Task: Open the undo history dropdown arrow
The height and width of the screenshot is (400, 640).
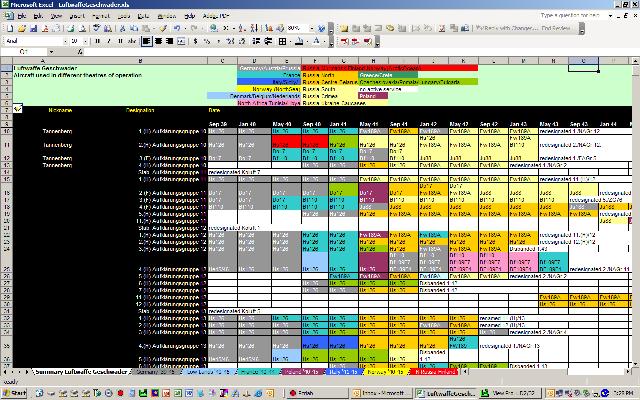Action: 184,28
